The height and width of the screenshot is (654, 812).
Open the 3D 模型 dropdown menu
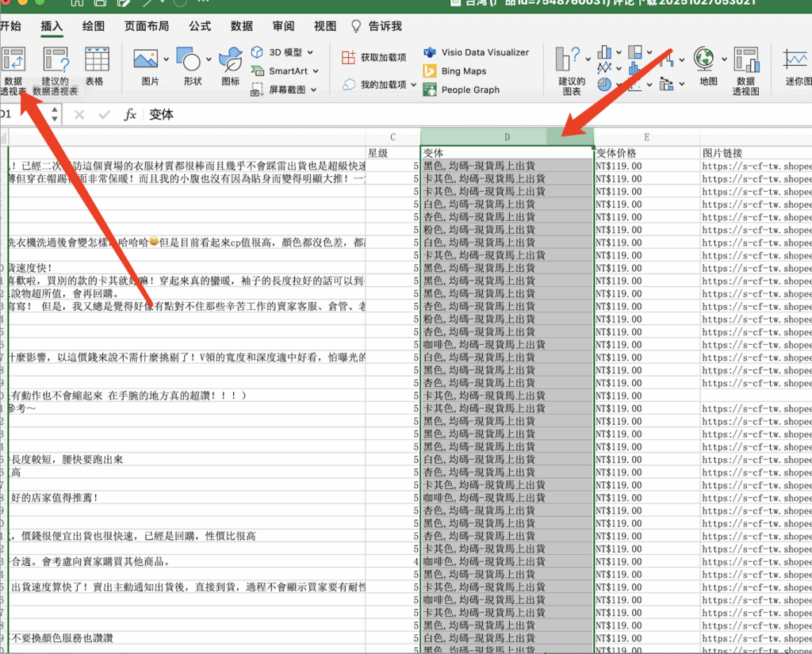click(x=310, y=52)
